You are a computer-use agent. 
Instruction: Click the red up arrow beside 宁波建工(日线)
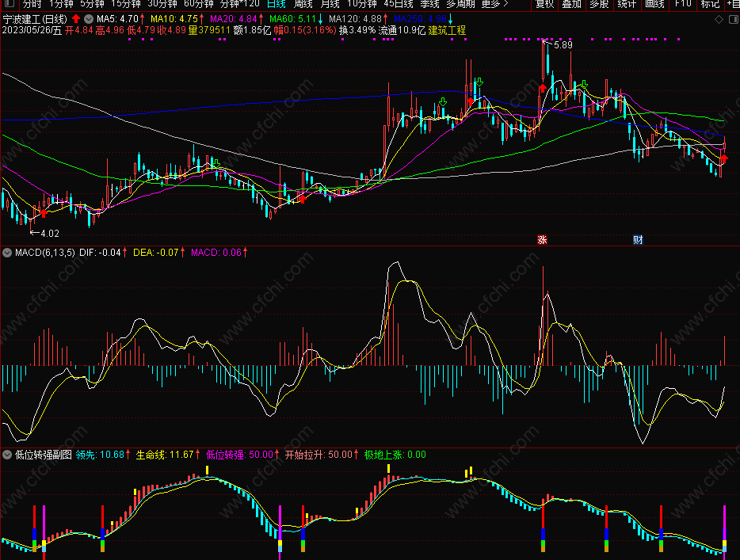click(76, 19)
